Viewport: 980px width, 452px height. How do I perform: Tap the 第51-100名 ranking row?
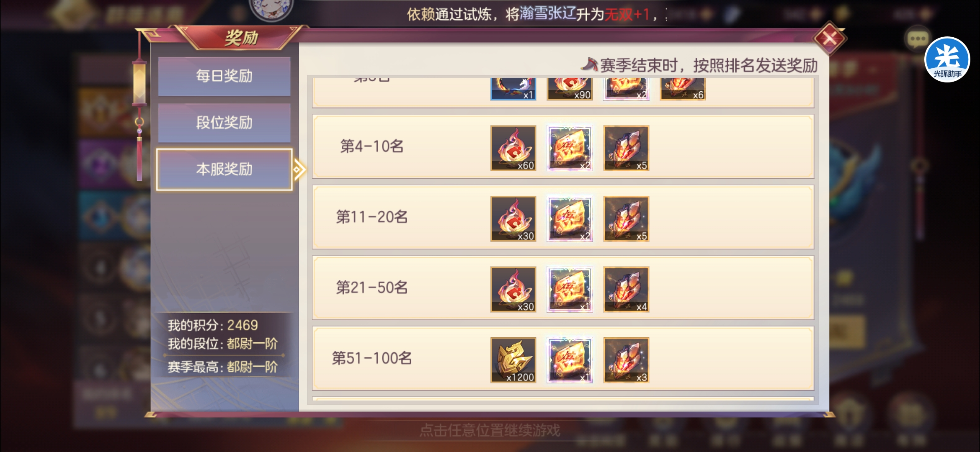tap(563, 359)
